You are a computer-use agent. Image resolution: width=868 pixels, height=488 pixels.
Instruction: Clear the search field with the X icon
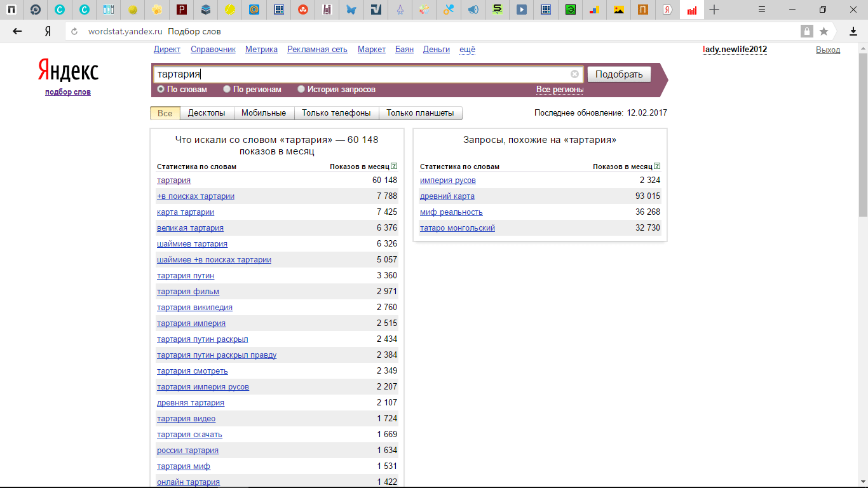click(574, 74)
